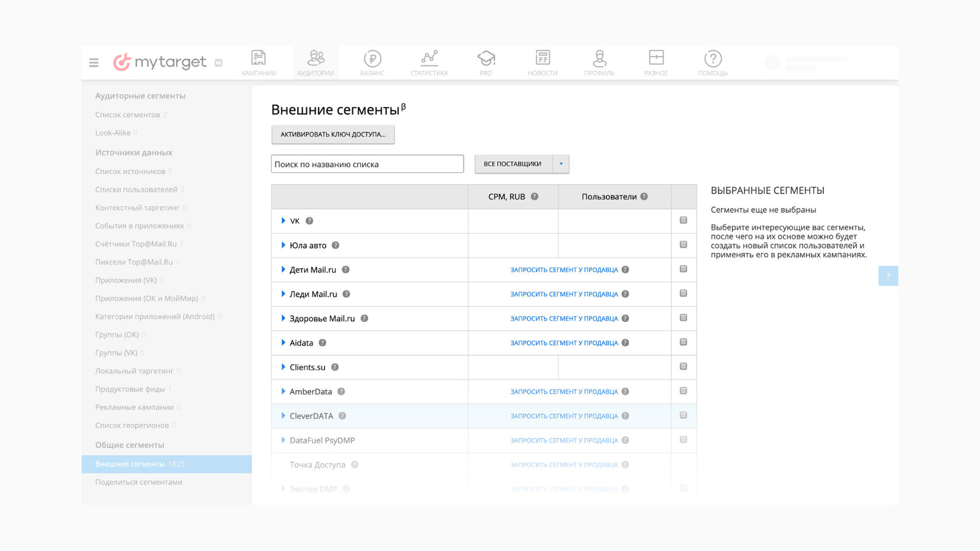Request segment from seller for AmberData
This screenshot has width=980, height=551.
coord(564,392)
